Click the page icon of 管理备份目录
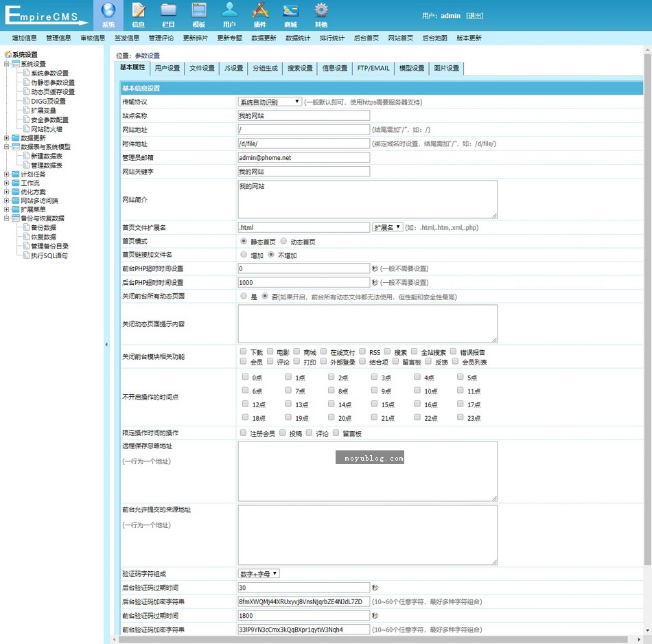The width and height of the screenshot is (652, 644). (27, 246)
